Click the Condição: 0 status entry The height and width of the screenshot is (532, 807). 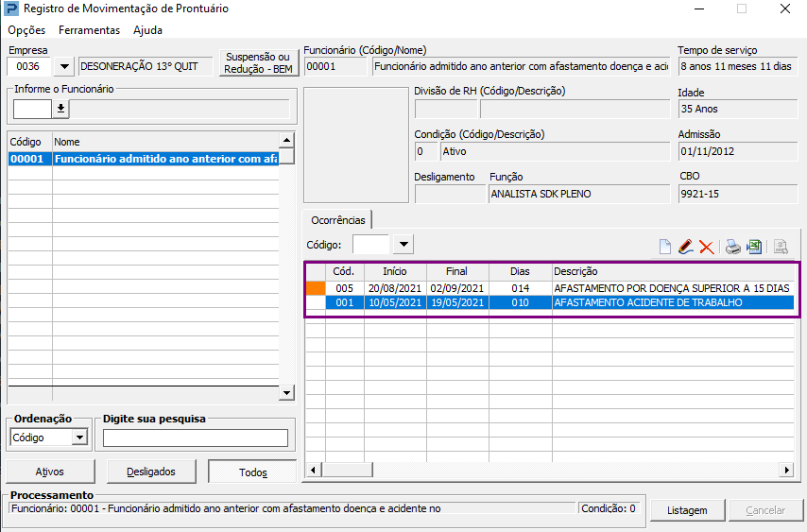click(609, 508)
